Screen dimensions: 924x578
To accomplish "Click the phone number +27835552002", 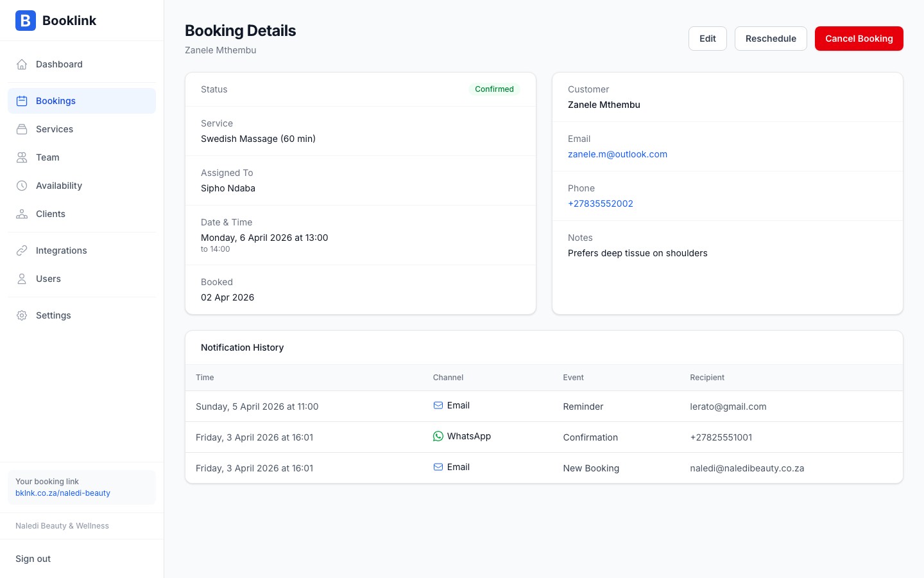I will point(601,204).
